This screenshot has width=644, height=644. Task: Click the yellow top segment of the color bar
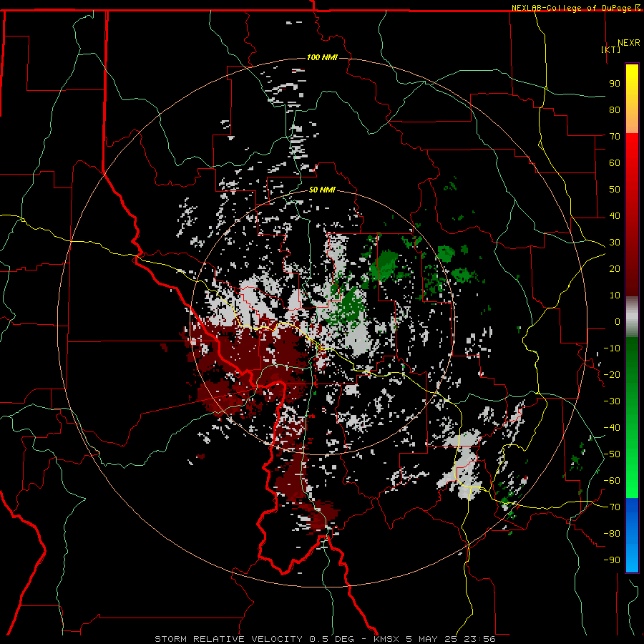pos(632,99)
